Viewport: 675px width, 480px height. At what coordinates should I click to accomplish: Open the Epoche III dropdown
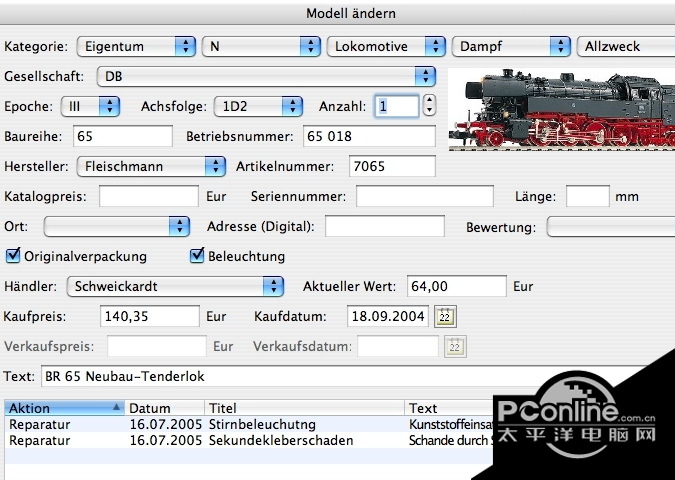pos(90,106)
